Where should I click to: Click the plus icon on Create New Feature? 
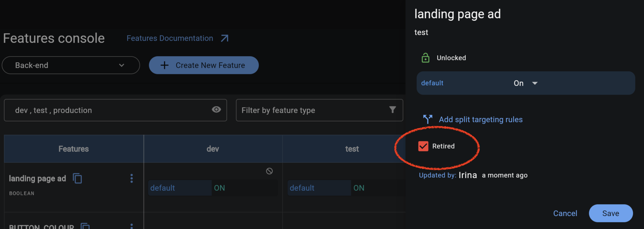(164, 65)
